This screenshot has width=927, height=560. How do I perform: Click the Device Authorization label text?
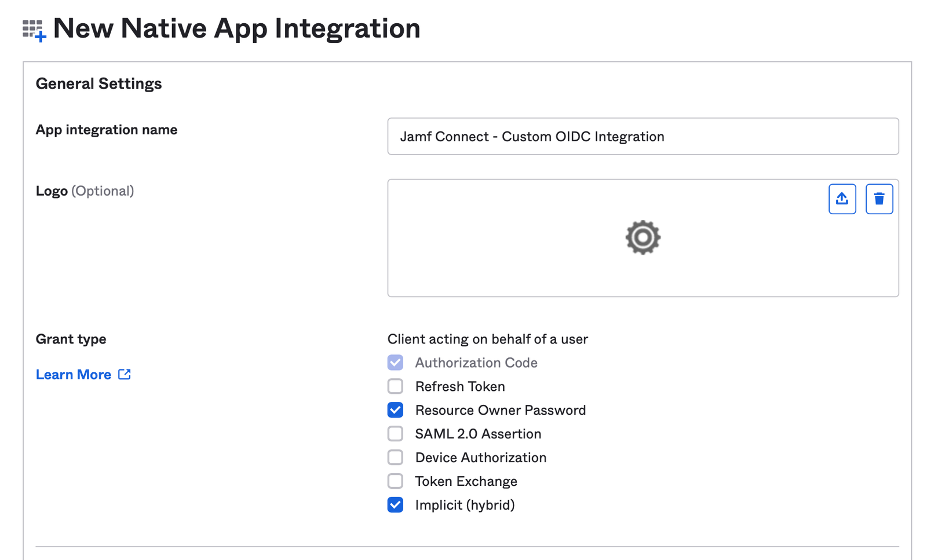[481, 457]
